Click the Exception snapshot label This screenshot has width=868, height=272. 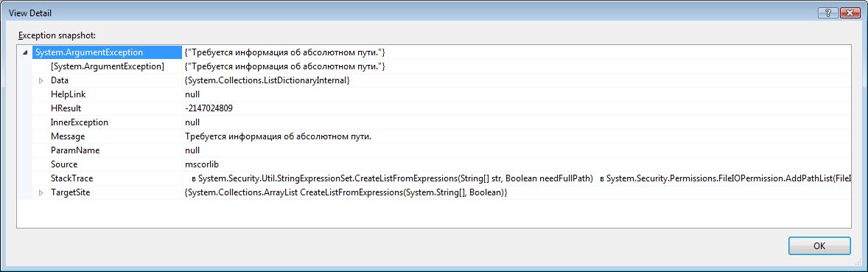(57, 35)
